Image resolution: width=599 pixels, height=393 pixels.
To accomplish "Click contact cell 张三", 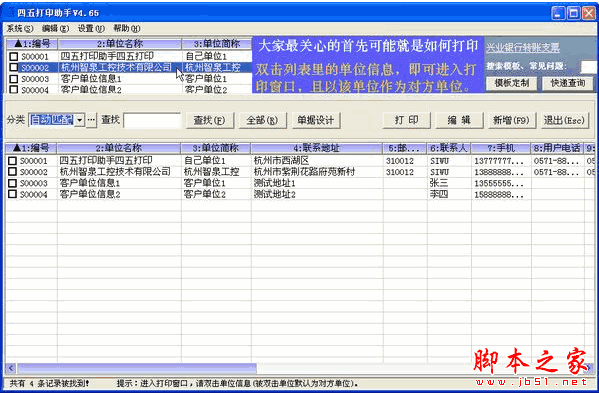I will [x=439, y=183].
